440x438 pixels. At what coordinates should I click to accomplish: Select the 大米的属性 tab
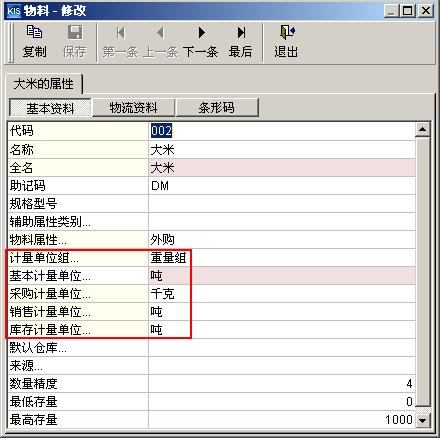(44, 84)
